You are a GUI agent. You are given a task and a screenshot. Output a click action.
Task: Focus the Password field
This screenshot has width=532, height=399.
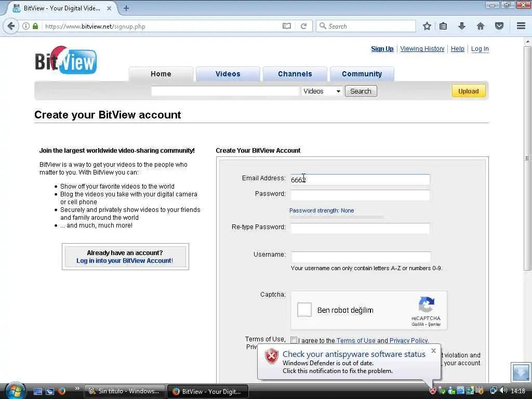click(x=360, y=195)
